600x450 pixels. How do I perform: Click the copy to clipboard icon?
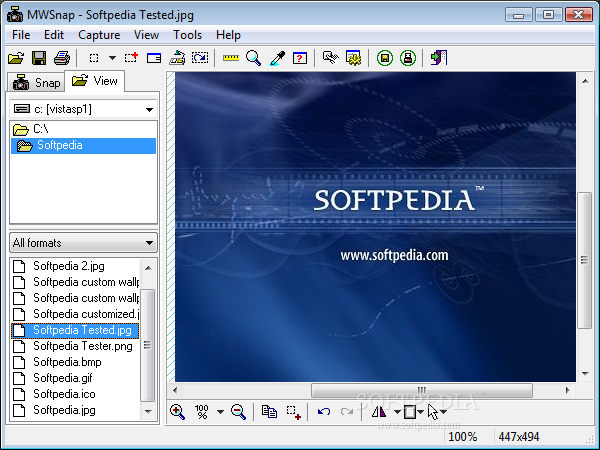click(269, 412)
